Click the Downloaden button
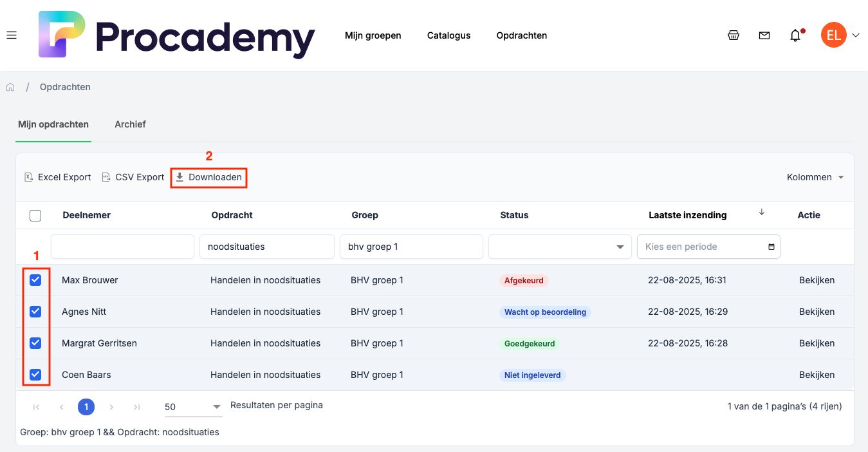Viewport: 868px width, 452px height. [x=209, y=177]
